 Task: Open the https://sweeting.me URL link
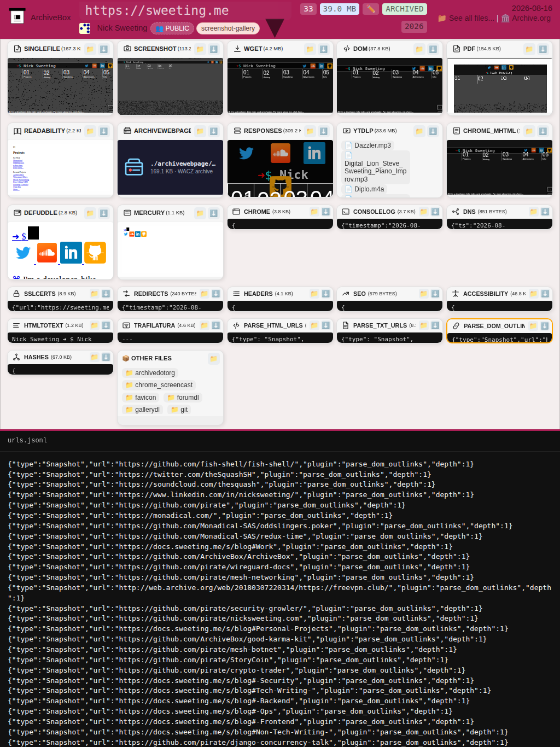(x=156, y=10)
